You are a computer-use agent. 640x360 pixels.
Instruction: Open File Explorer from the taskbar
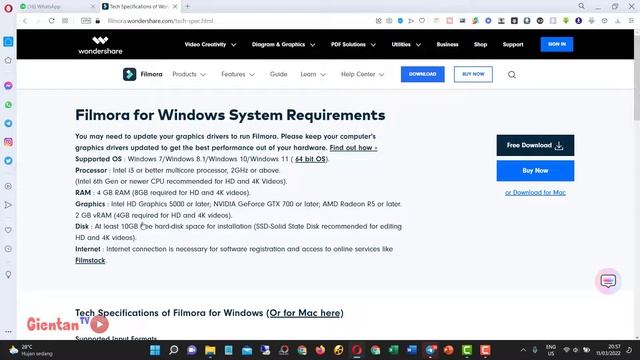210,350
